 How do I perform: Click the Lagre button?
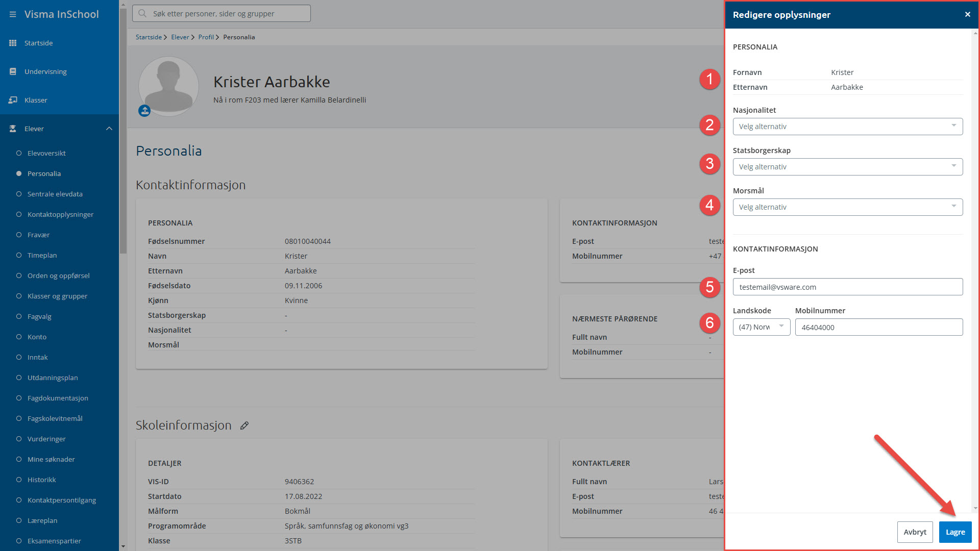tap(955, 532)
